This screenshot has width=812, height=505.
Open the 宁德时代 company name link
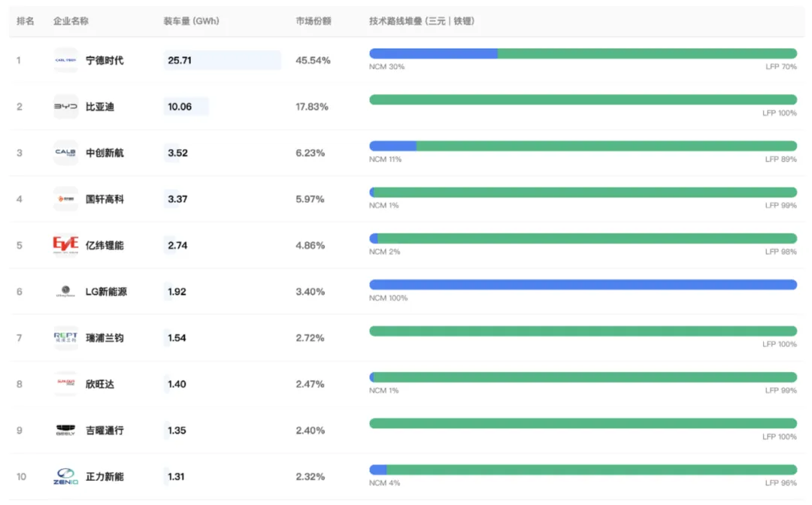tap(105, 60)
